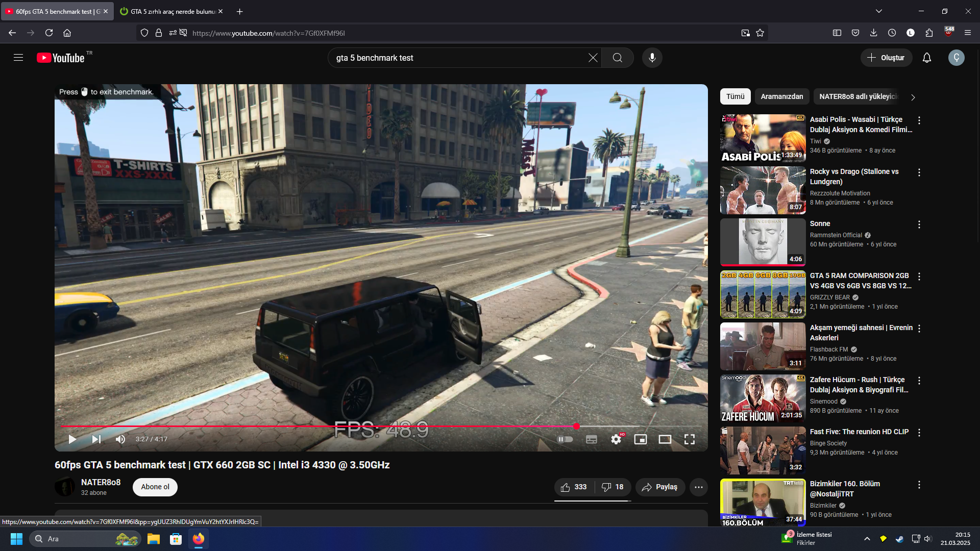The image size is (980, 551).
Task: Enter fullscreen mode
Action: coord(689,439)
